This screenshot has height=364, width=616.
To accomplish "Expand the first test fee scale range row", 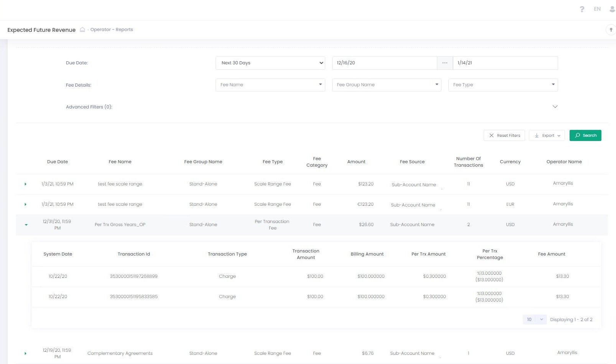I will (25, 184).
